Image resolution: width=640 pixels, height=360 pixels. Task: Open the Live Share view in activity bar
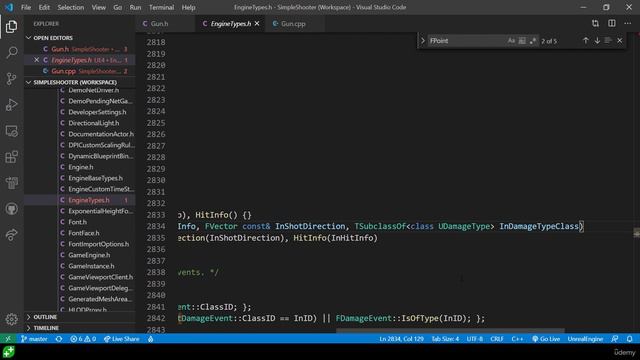tap(11, 235)
